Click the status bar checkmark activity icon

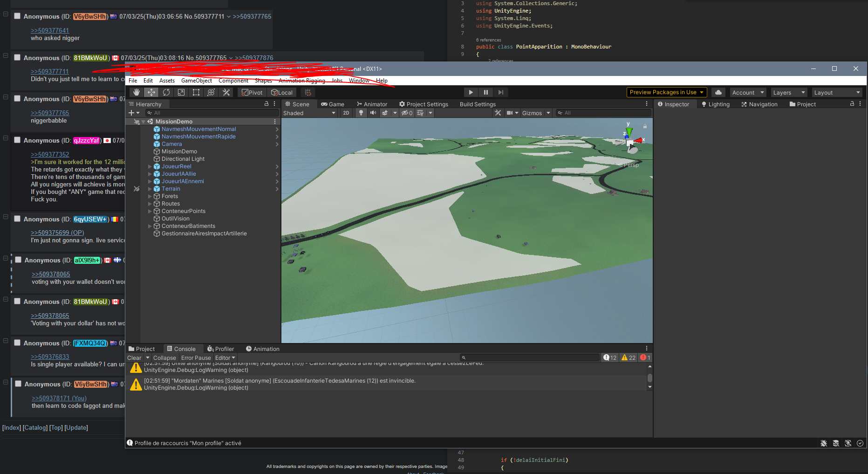pyautogui.click(x=860, y=443)
